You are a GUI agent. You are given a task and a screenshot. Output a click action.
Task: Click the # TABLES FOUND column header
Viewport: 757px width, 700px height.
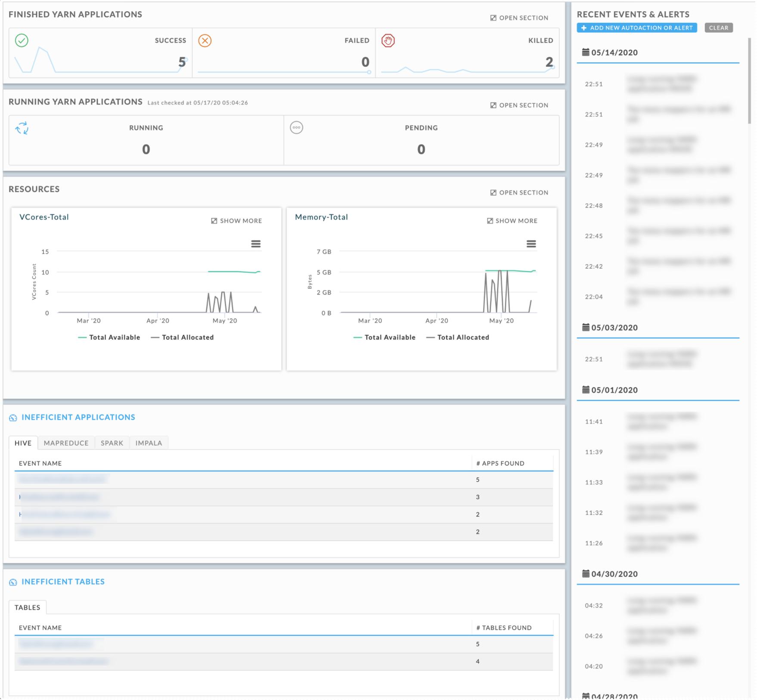pyautogui.click(x=504, y=628)
